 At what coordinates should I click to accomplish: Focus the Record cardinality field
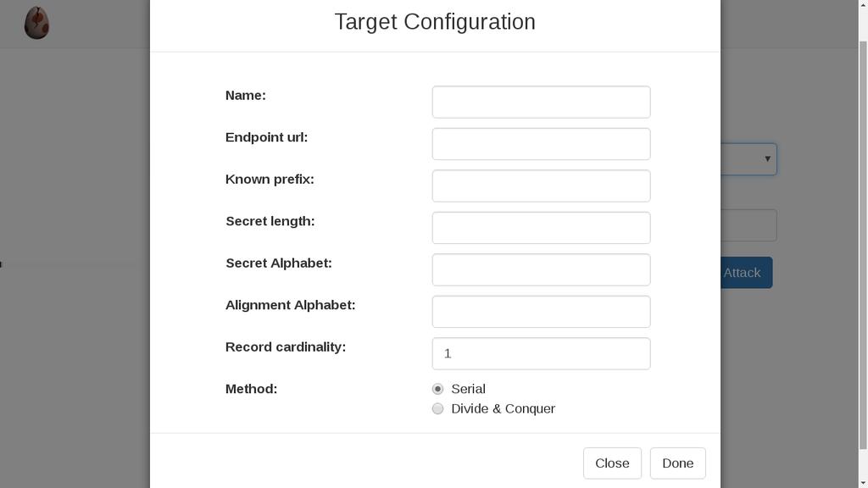(x=542, y=353)
